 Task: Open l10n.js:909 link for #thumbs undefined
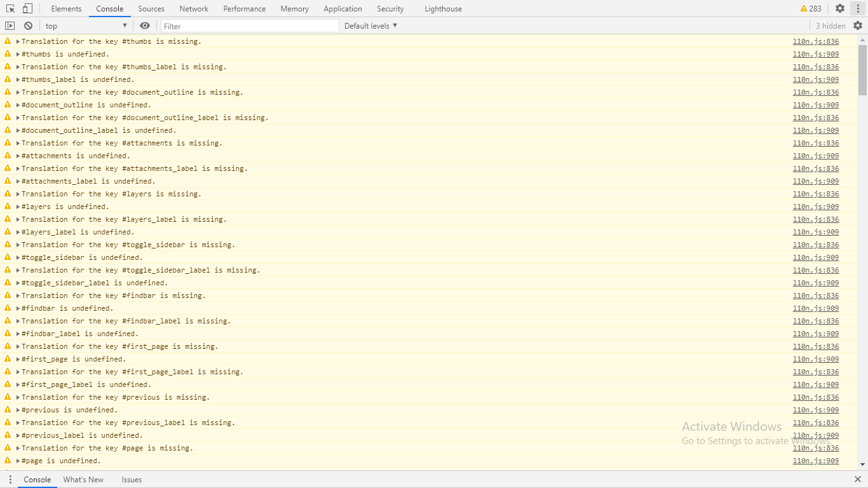coord(816,54)
